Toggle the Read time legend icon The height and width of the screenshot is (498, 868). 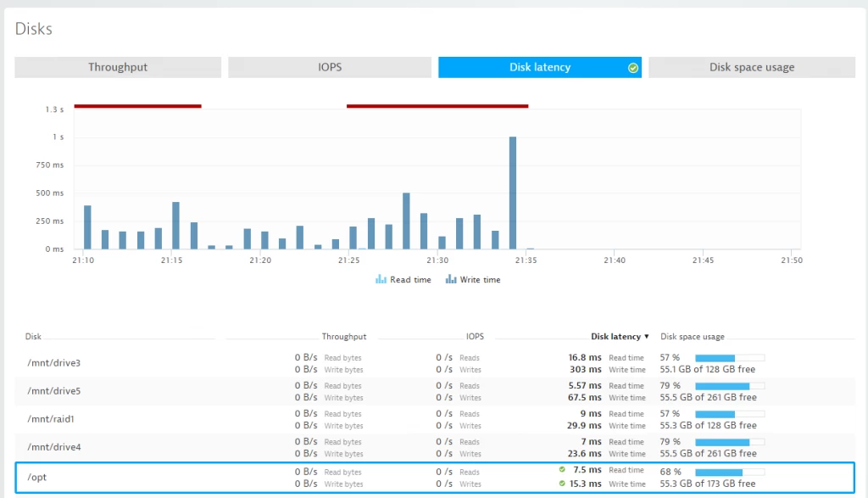[381, 279]
